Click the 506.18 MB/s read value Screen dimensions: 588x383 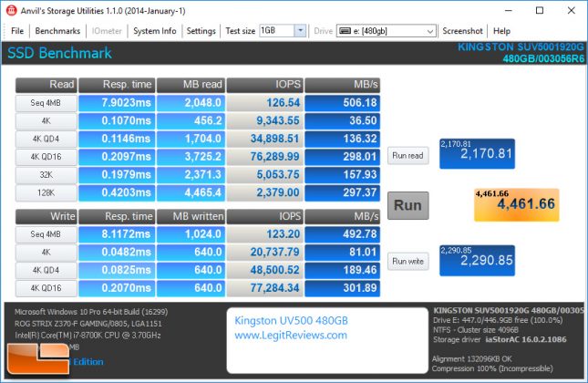pyautogui.click(x=343, y=103)
